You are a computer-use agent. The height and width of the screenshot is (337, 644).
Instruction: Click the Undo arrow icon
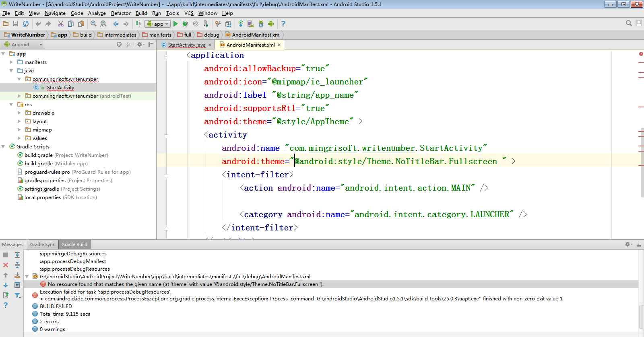38,24
